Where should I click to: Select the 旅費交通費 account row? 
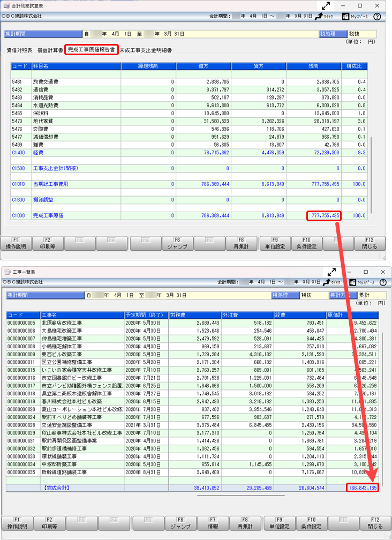click(189, 82)
